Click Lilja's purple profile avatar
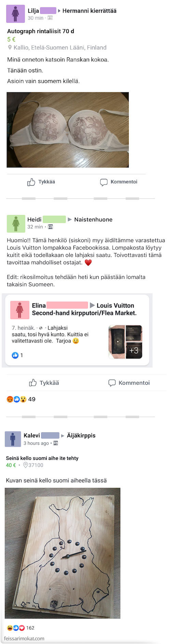 (x=16, y=14)
